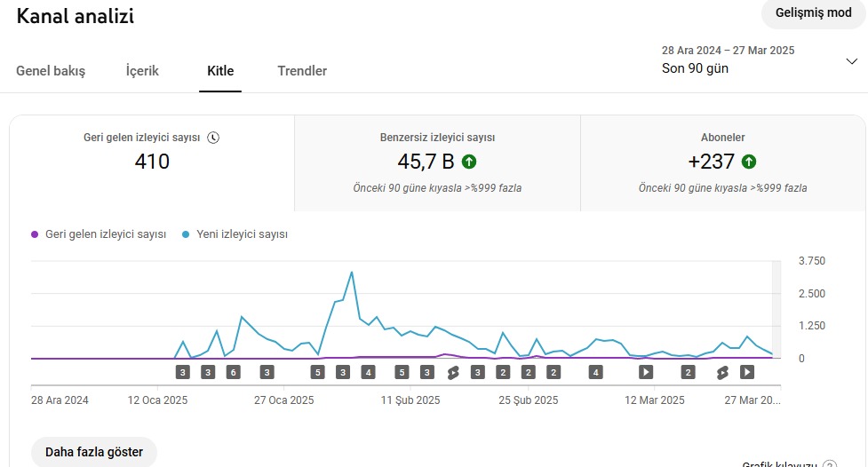This screenshot has width=868, height=467.
Task: Click the 12 Mar 2025 axis date
Action: (x=654, y=400)
